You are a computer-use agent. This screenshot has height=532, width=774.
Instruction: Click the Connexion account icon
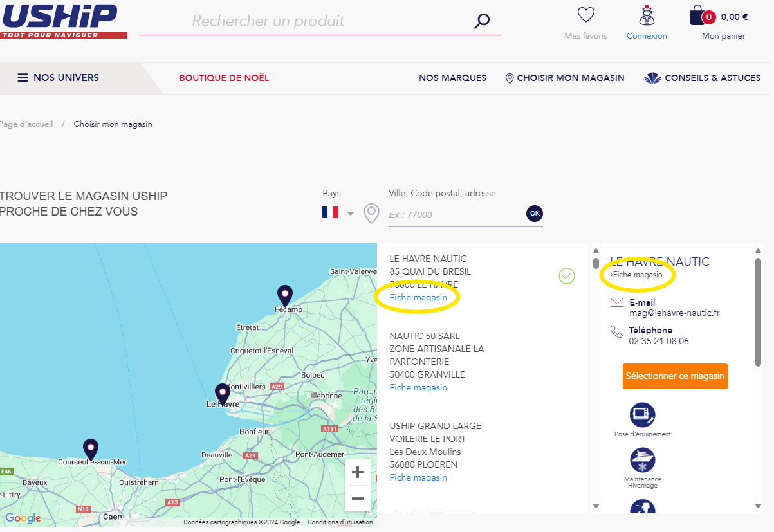click(647, 15)
